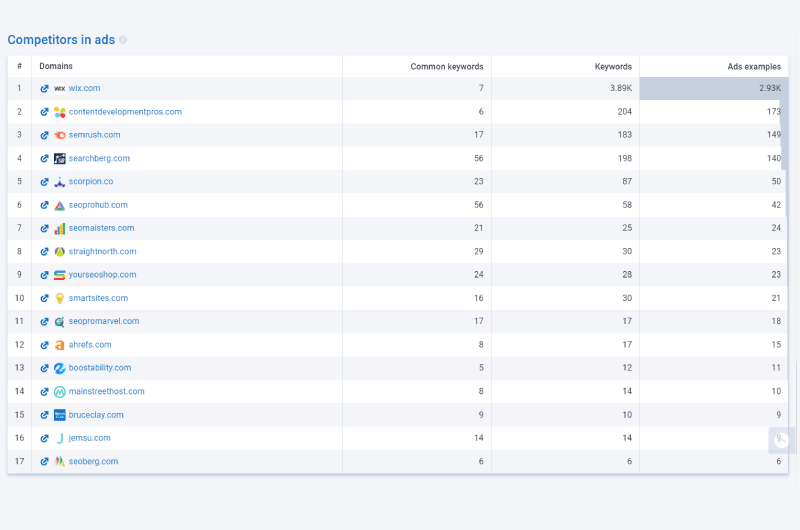Image resolution: width=800 pixels, height=530 pixels.
Task: Click the searchberg.com favicon
Action: tap(60, 159)
